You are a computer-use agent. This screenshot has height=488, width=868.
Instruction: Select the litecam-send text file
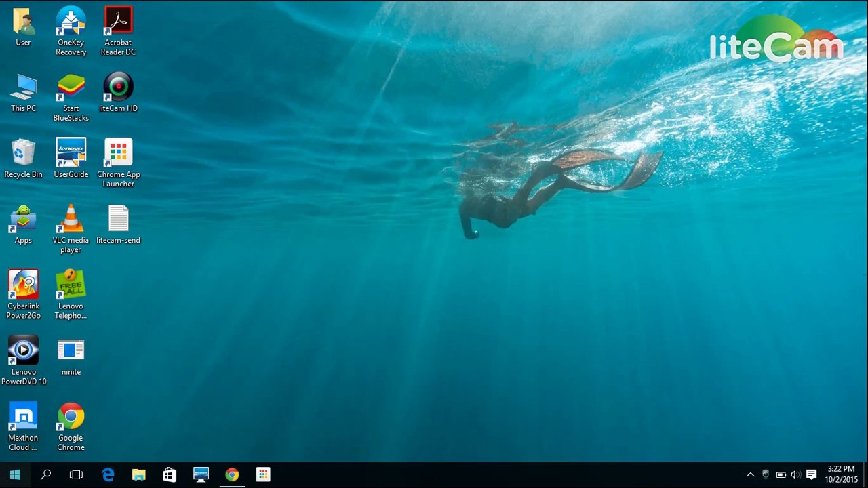point(118,224)
